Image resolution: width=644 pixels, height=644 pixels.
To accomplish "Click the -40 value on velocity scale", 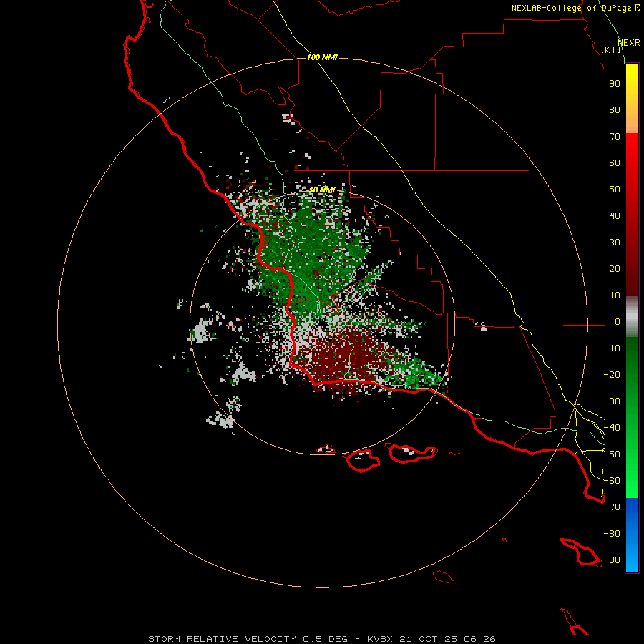I will 612,428.
